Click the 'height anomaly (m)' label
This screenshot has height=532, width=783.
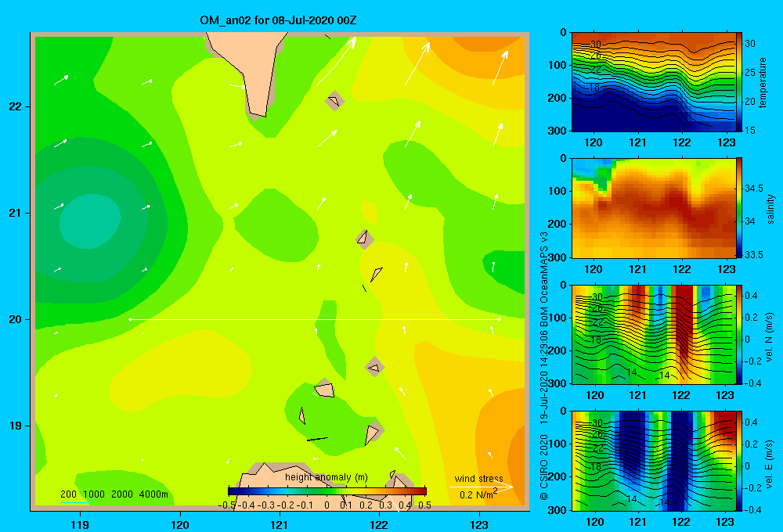tap(326, 477)
